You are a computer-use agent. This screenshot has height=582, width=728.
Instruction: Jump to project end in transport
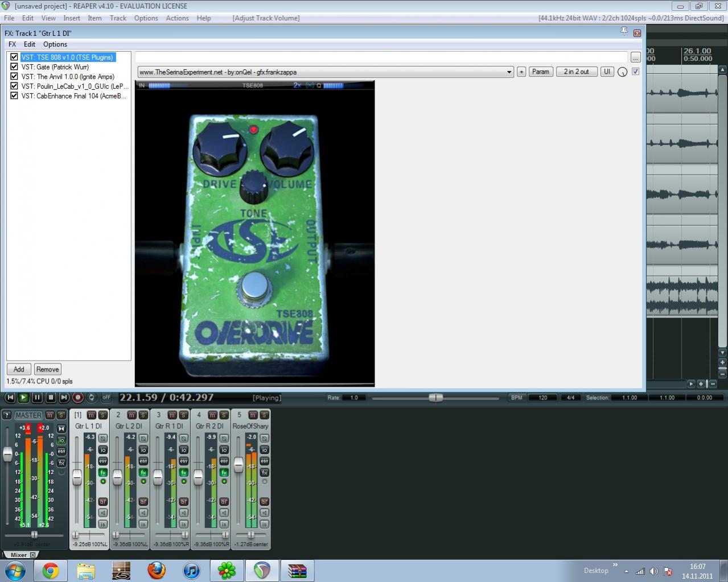[x=64, y=398]
